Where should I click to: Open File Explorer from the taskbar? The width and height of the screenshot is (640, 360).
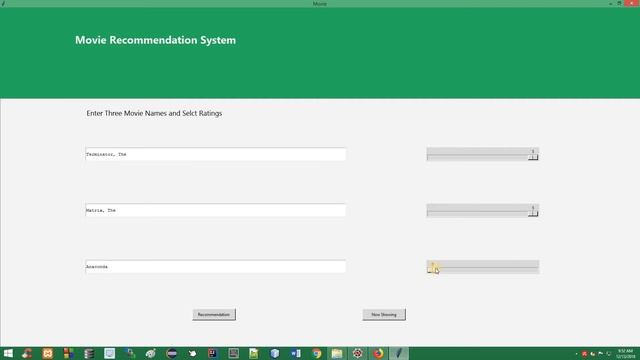click(337, 353)
